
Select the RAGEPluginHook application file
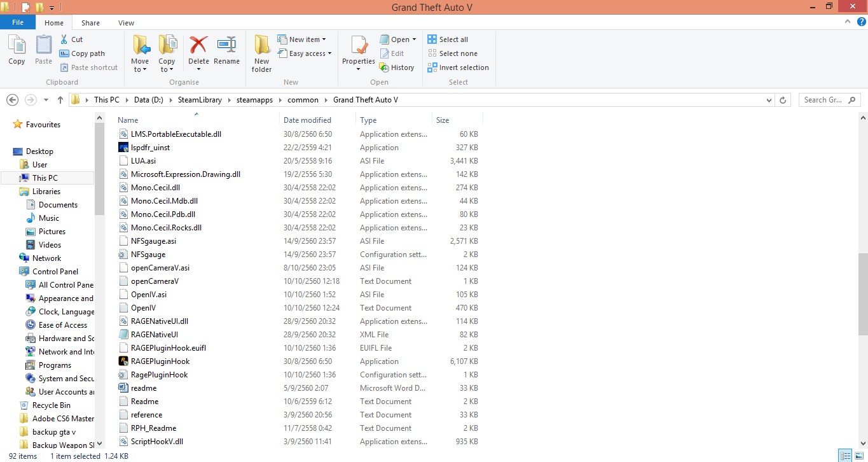(x=160, y=361)
